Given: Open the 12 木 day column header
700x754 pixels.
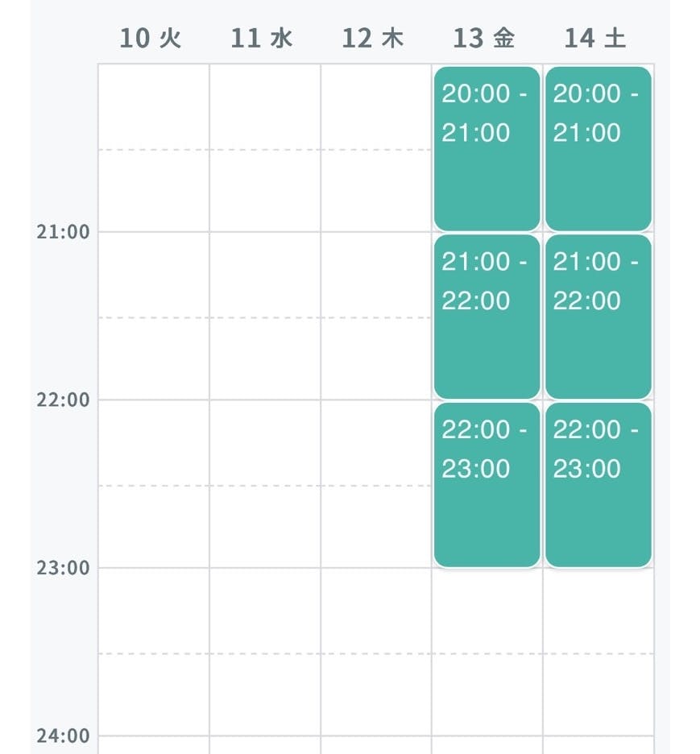Looking at the screenshot, I should tap(373, 38).
